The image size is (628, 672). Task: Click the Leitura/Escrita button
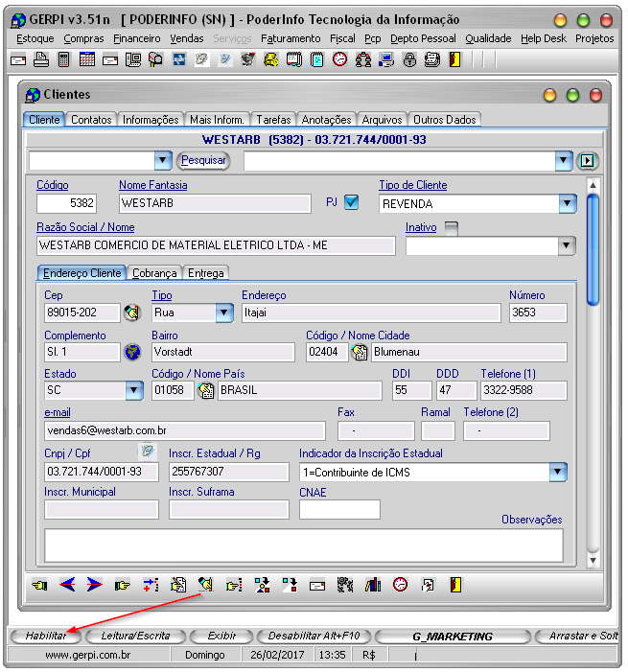coord(135,636)
